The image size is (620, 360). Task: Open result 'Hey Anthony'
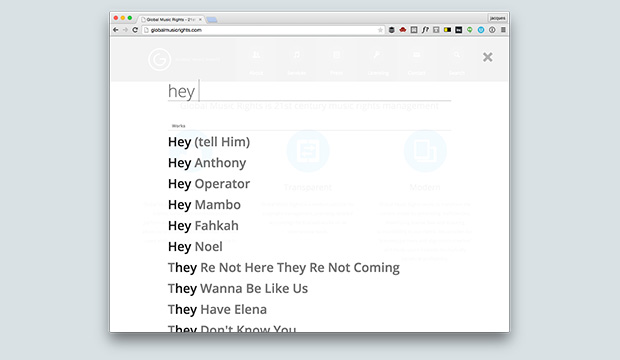207,163
